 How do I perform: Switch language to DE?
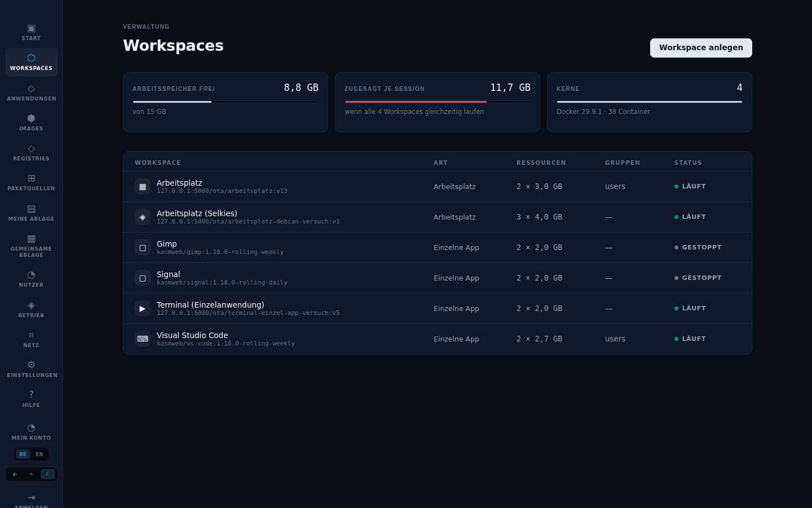tap(23, 454)
